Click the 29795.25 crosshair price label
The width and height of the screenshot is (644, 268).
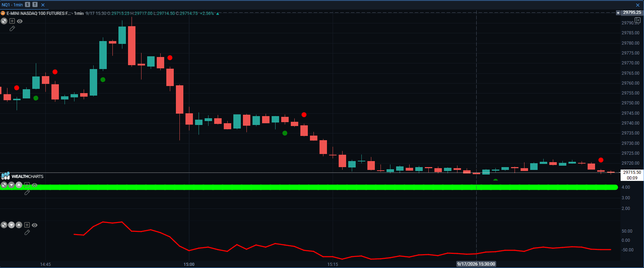click(x=632, y=12)
